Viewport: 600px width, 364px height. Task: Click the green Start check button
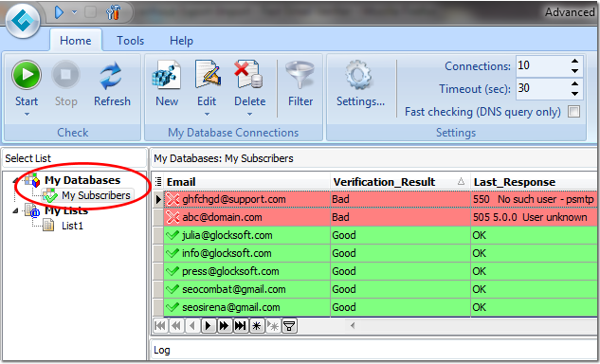tap(27, 75)
